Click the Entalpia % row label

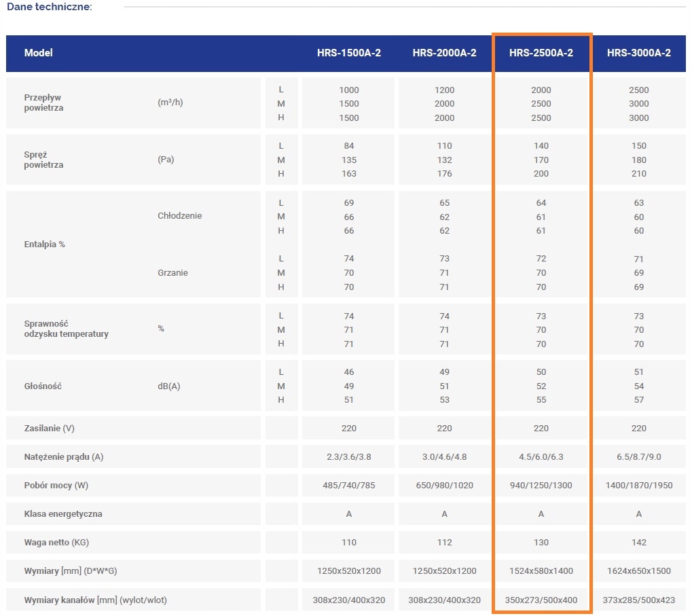(x=45, y=244)
